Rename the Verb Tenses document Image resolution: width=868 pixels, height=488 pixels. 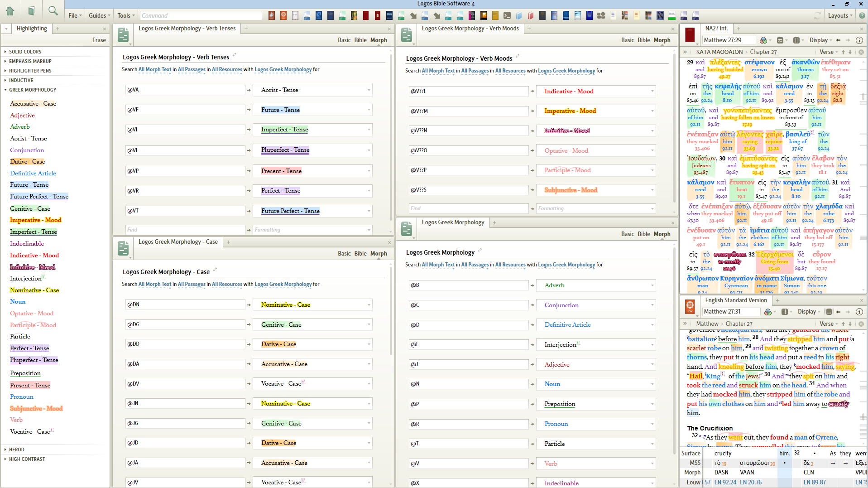(x=235, y=55)
